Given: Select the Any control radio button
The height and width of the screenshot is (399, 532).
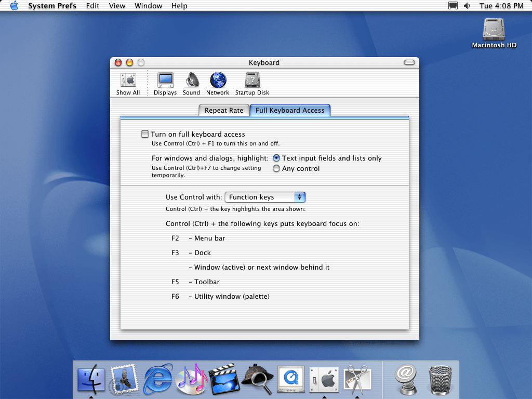Looking at the screenshot, I should click(276, 168).
